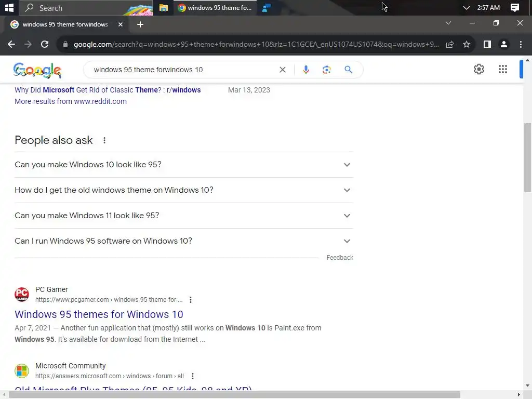Open options for the Microsoft Community result
Image resolution: width=532 pixels, height=399 pixels.
[193, 376]
